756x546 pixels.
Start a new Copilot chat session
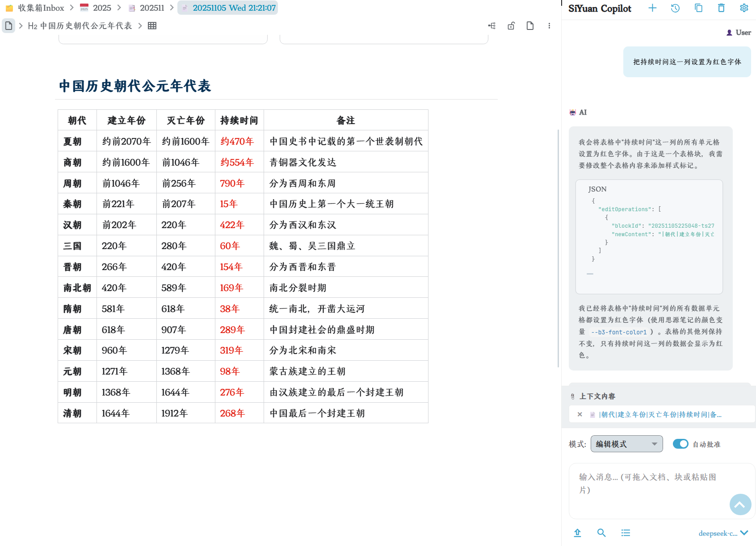click(x=652, y=8)
